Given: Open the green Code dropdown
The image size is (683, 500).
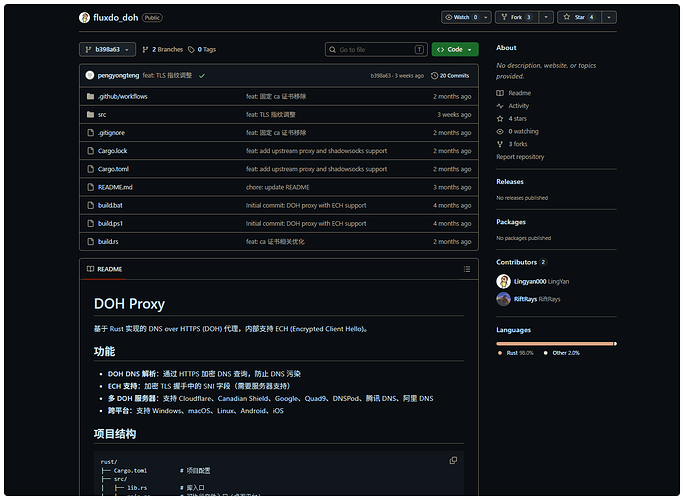Looking at the screenshot, I should point(455,50).
